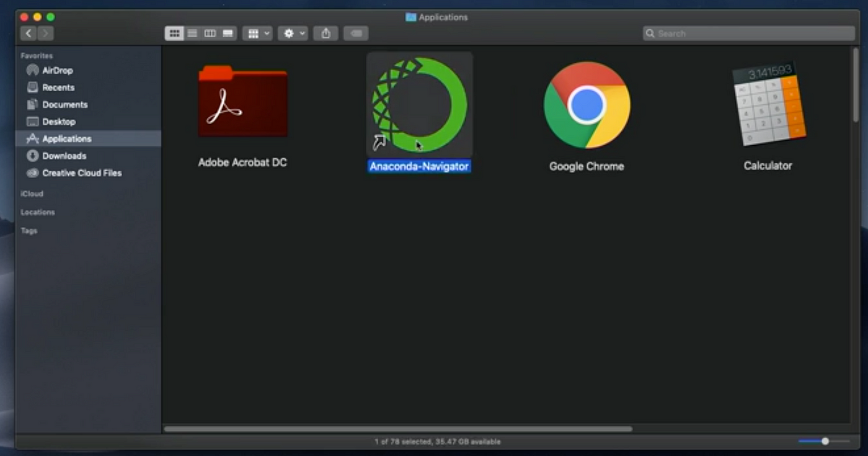Open Documents in the sidebar
The width and height of the screenshot is (868, 456).
click(88, 104)
